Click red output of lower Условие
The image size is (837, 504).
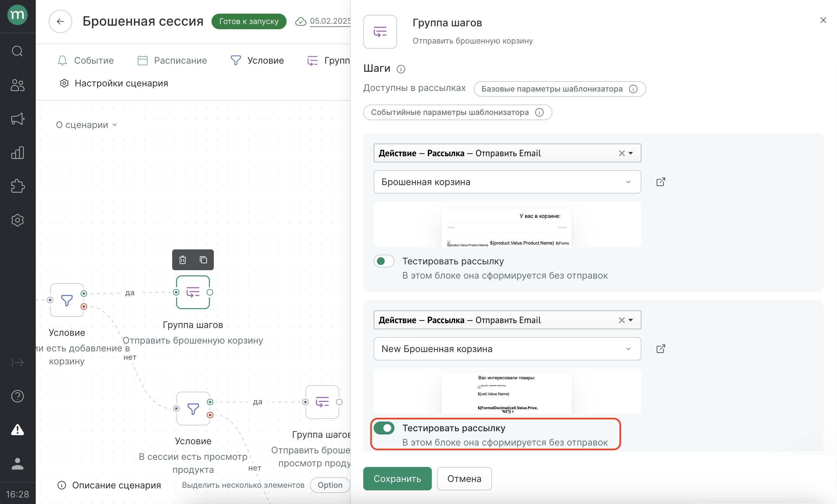point(210,415)
